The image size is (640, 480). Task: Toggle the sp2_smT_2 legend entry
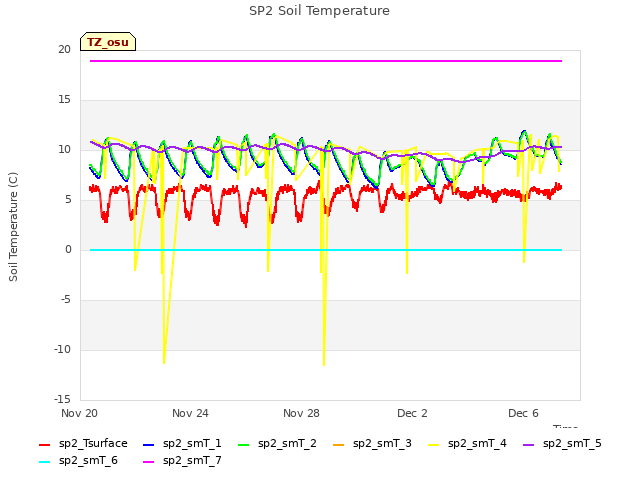[x=277, y=444]
